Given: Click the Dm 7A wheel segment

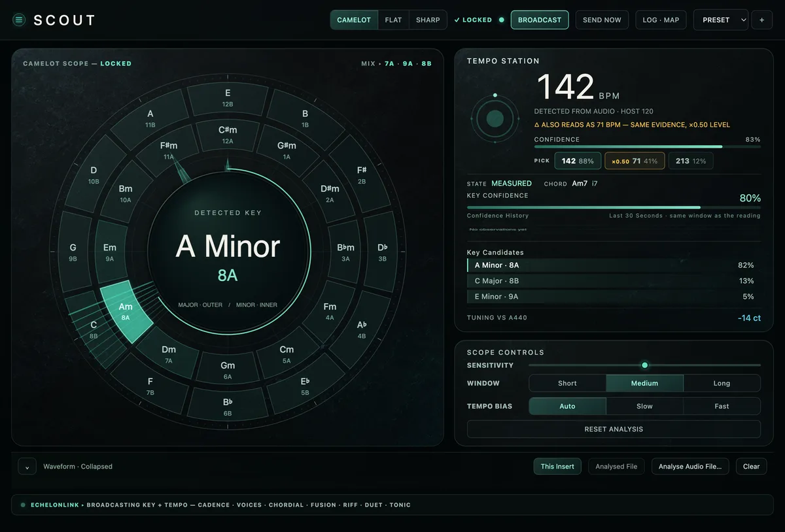Looking at the screenshot, I should (169, 355).
